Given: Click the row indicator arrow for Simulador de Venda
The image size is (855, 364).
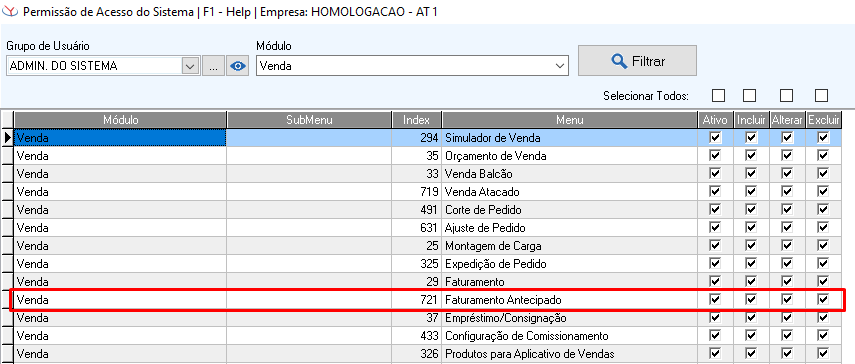Looking at the screenshot, I should [7, 138].
